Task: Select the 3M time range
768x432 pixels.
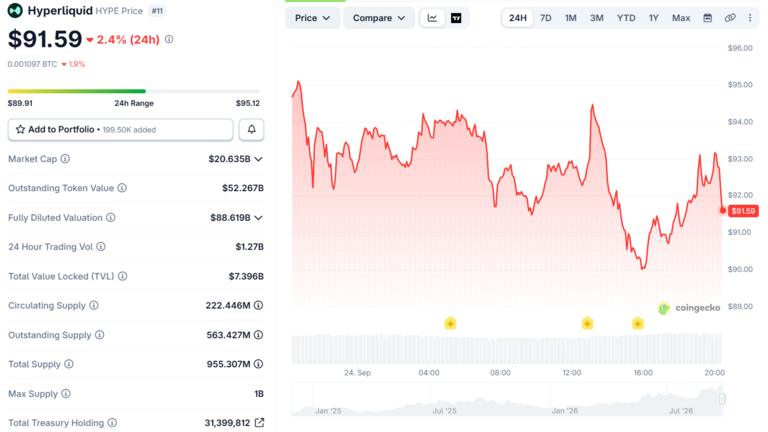Action: coord(597,18)
